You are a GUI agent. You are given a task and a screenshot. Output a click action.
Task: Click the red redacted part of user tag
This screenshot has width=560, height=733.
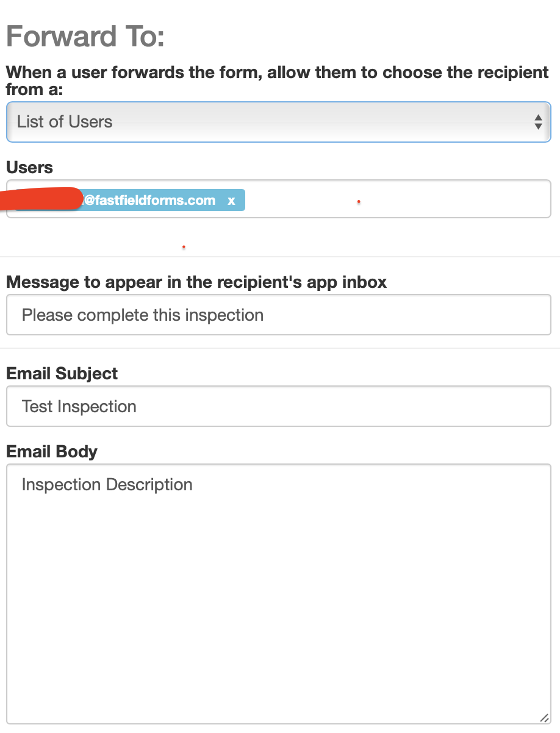point(43,199)
